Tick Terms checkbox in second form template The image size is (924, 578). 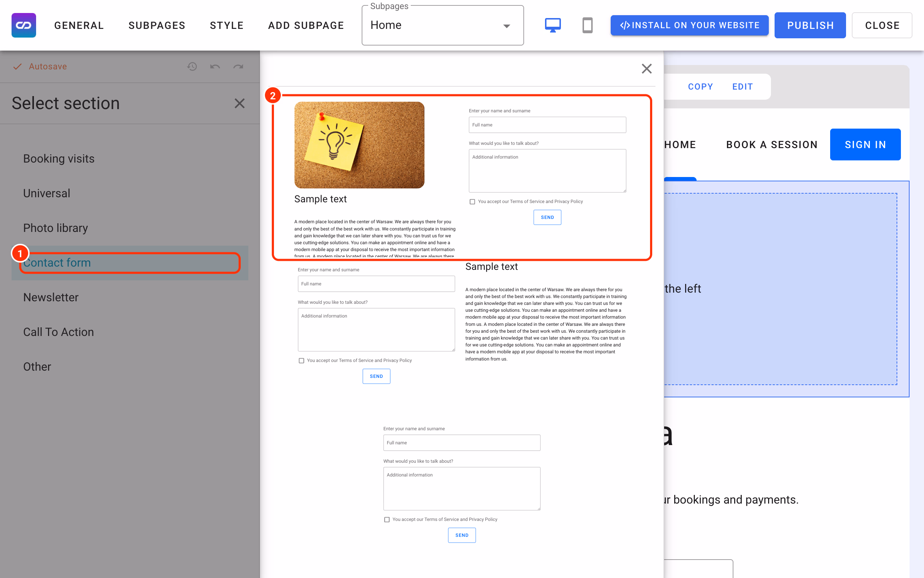click(x=301, y=361)
